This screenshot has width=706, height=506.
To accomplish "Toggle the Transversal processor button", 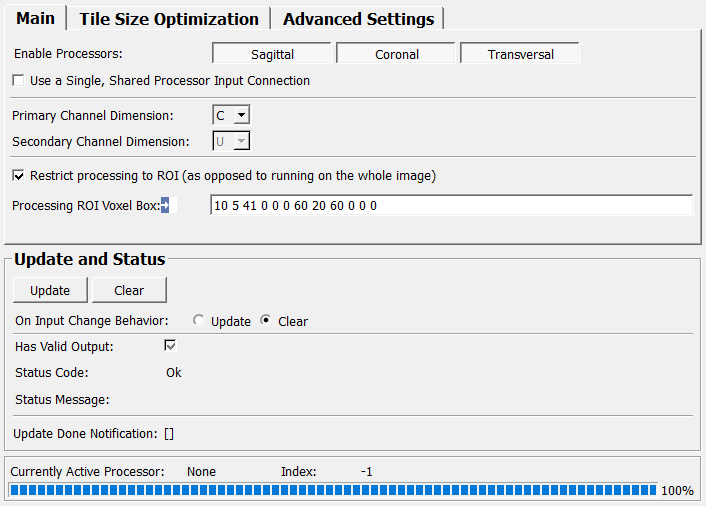I will 520,54.
